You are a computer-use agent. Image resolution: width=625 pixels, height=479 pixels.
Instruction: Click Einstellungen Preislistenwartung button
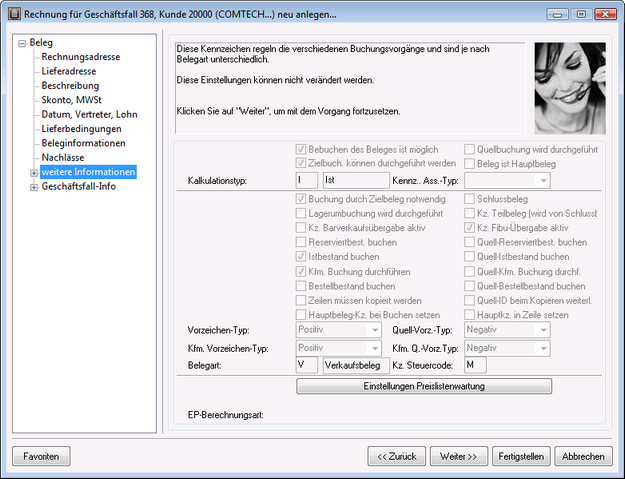click(424, 386)
